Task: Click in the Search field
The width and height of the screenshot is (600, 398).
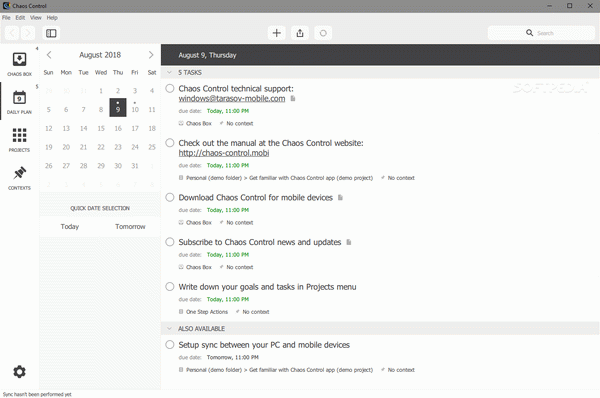Action: [x=541, y=33]
